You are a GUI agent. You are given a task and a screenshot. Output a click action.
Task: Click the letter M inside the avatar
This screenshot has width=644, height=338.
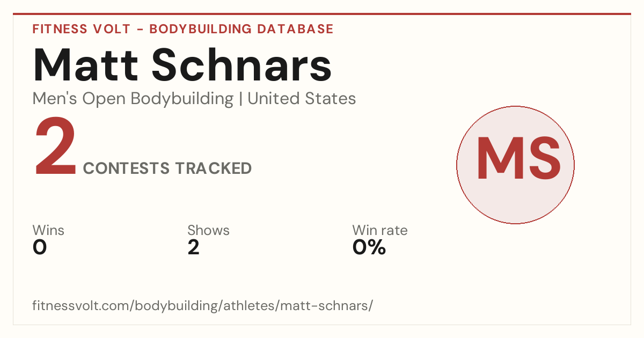click(497, 158)
